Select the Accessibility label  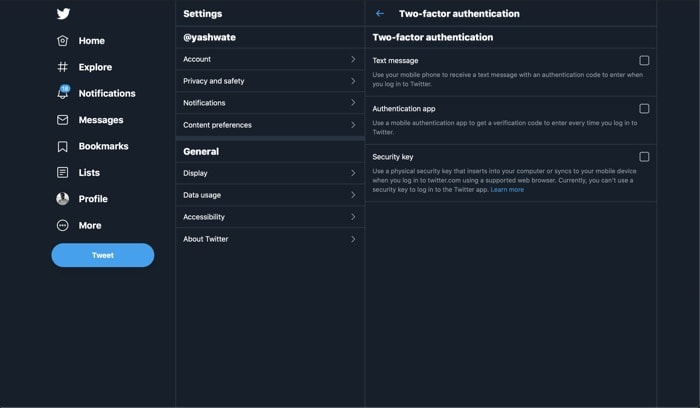pos(204,216)
